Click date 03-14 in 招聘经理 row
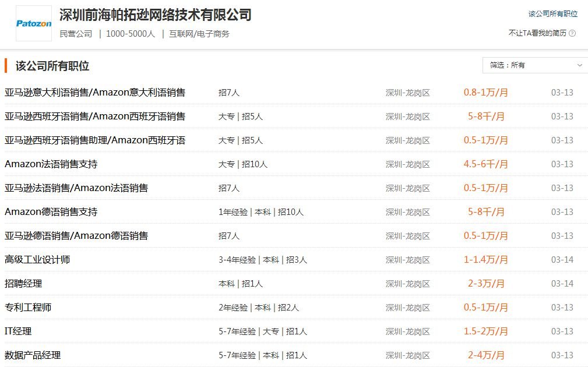 (x=562, y=283)
